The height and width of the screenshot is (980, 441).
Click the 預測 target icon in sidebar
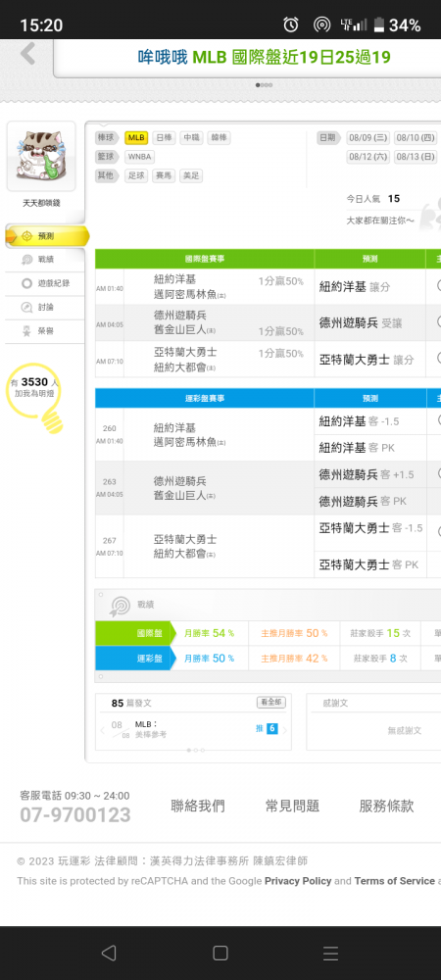pos(26,235)
